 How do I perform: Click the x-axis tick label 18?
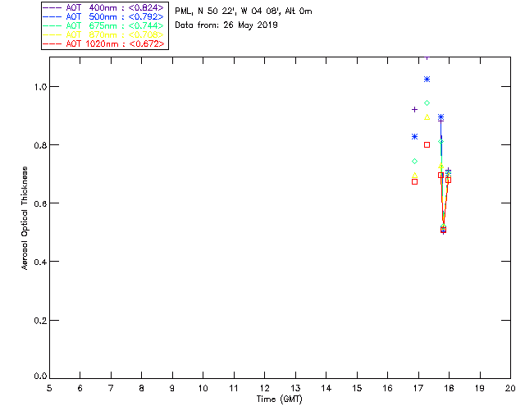pyautogui.click(x=449, y=388)
